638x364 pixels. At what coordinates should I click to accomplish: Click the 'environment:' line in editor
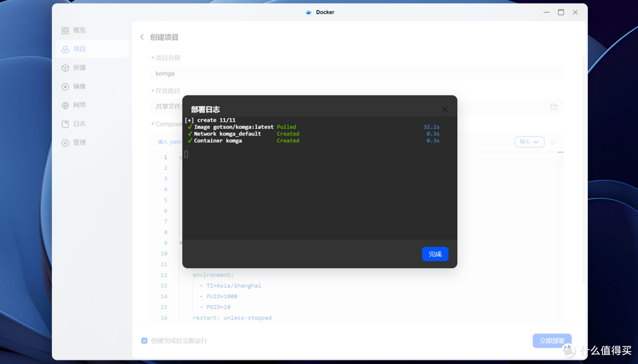[213, 275]
